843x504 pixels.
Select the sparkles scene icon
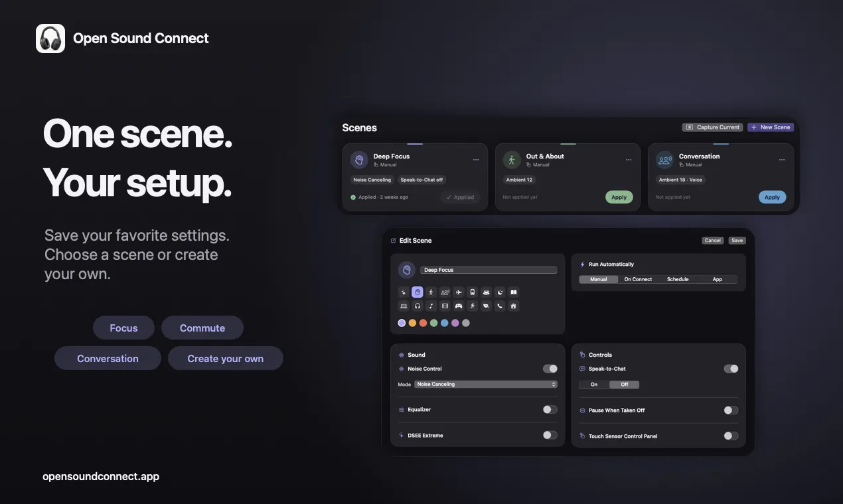pyautogui.click(x=404, y=292)
